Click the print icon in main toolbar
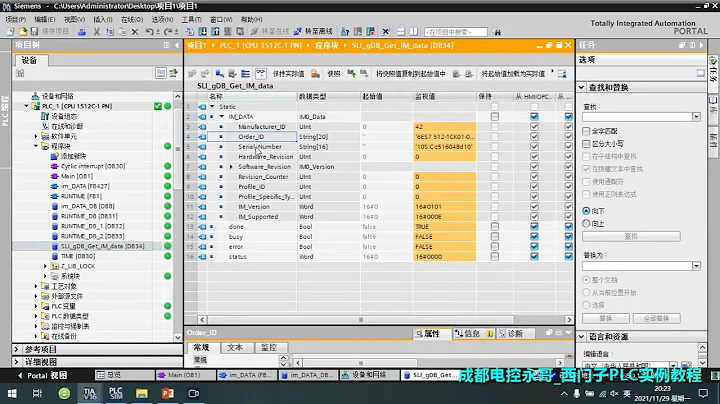 pos(82,32)
